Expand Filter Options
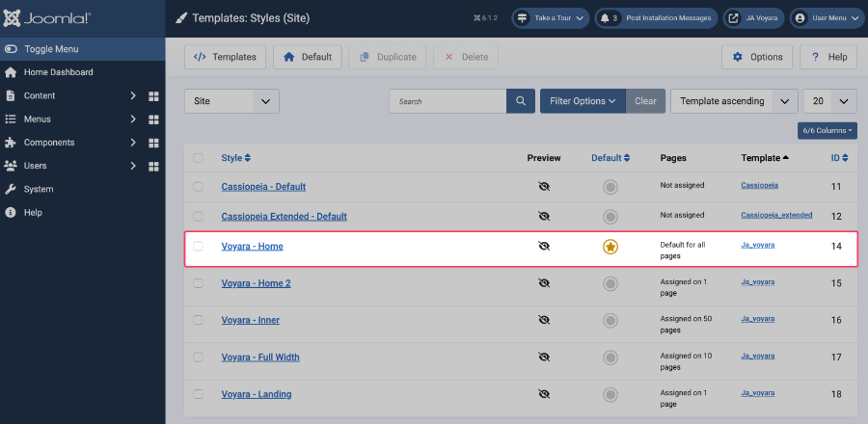 [583, 101]
